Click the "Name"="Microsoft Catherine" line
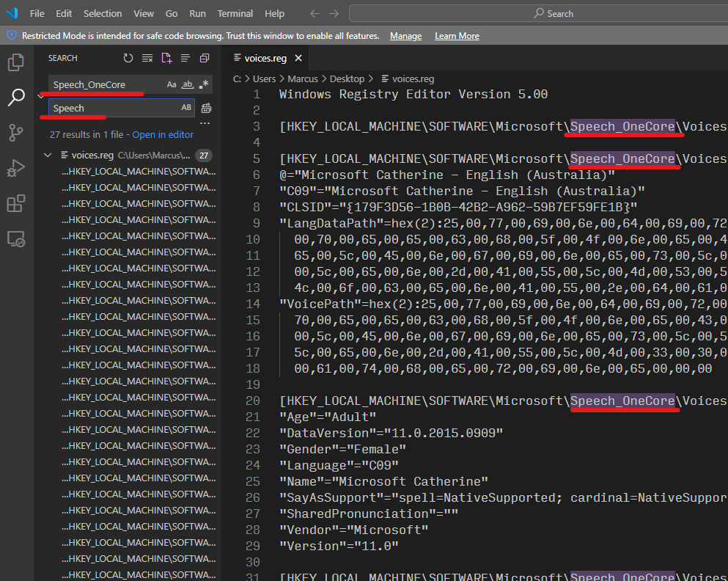The width and height of the screenshot is (728, 581). 383,482
